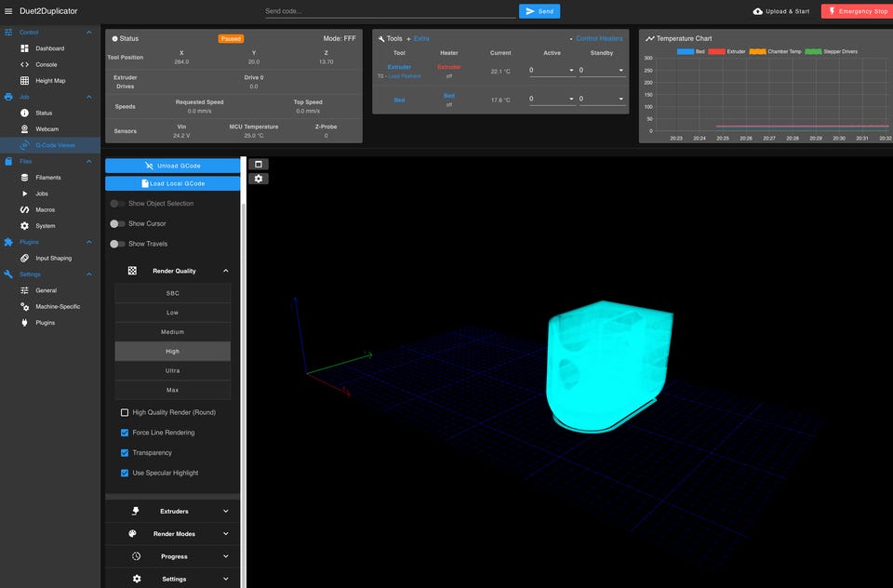This screenshot has height=588, width=893.
Task: Open viewer settings gear icon
Action: click(258, 179)
